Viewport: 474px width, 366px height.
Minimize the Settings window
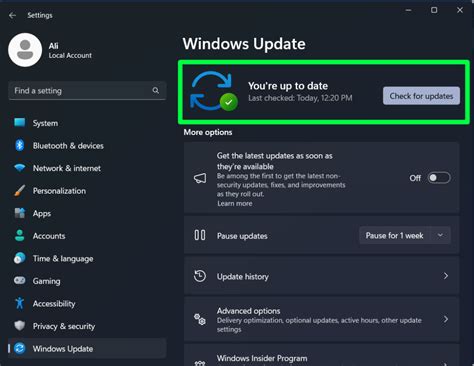point(408,10)
